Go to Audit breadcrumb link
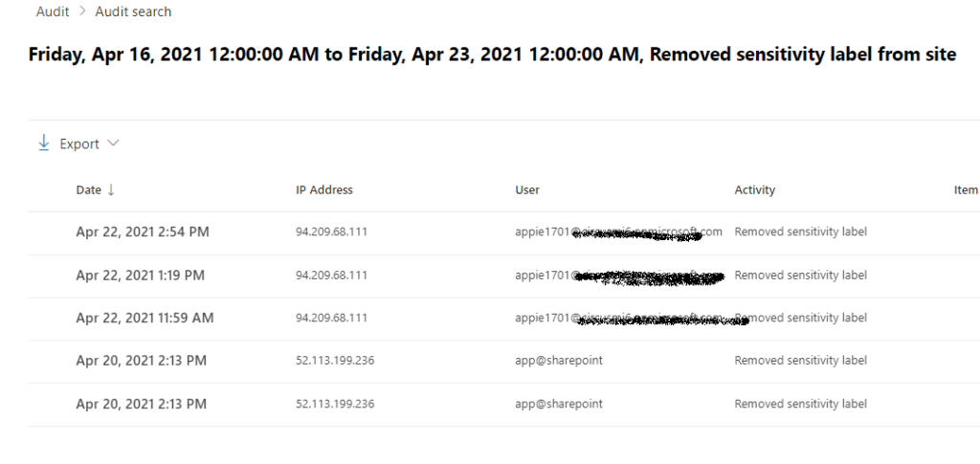 coord(51,11)
